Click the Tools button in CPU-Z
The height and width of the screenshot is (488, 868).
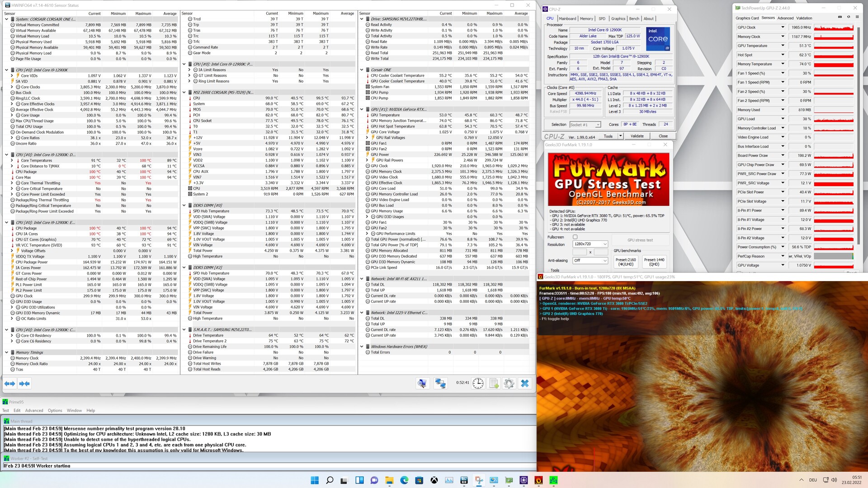coord(608,136)
